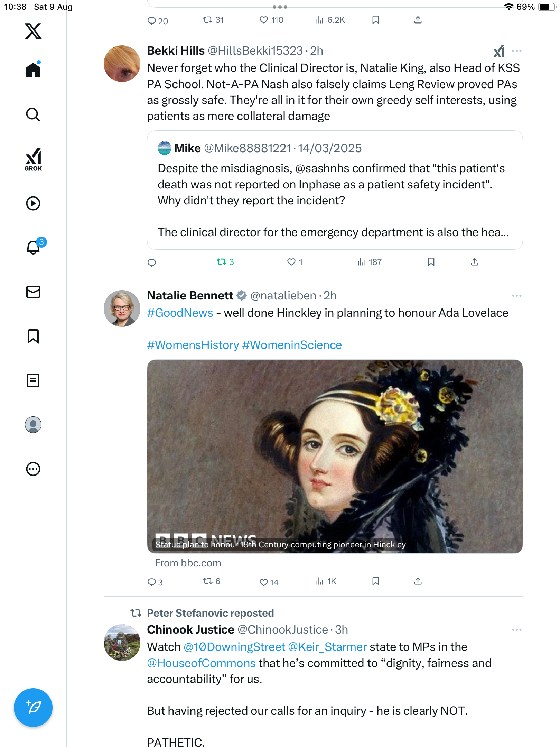
Task: Open the Video play sidebar icon
Action: point(33,203)
